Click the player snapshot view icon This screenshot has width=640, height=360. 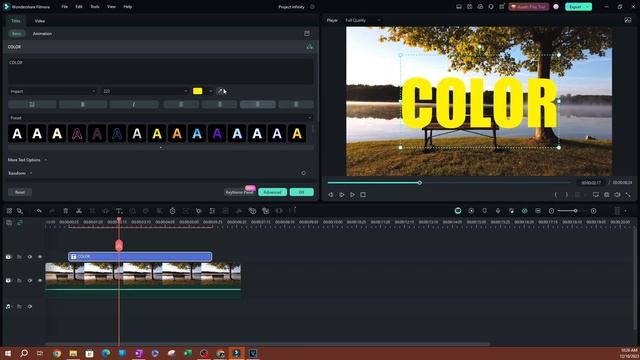628,20
